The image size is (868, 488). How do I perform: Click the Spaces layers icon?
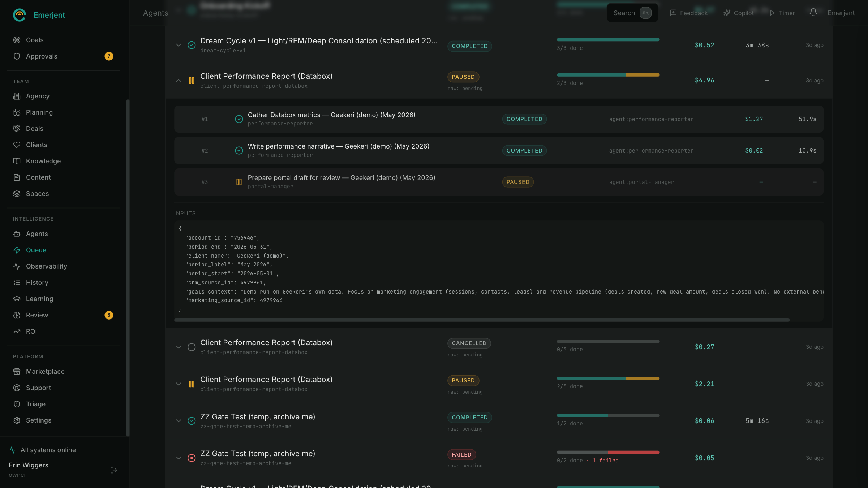tap(17, 193)
